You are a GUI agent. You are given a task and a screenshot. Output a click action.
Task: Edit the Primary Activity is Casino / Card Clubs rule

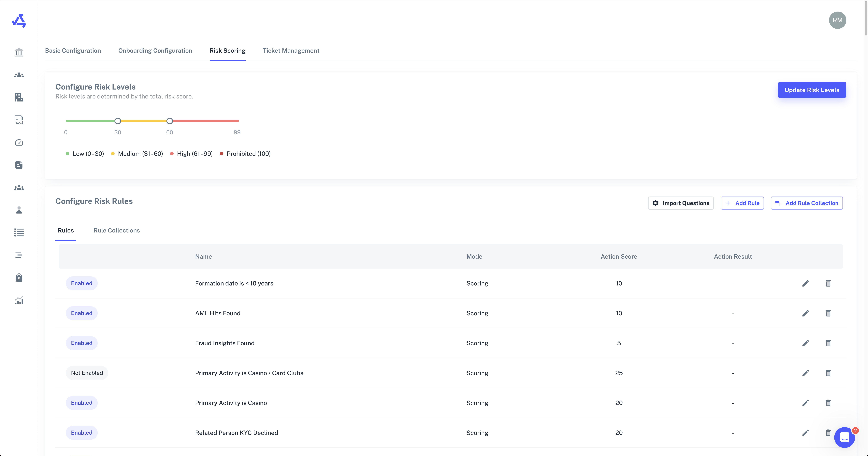tap(806, 373)
